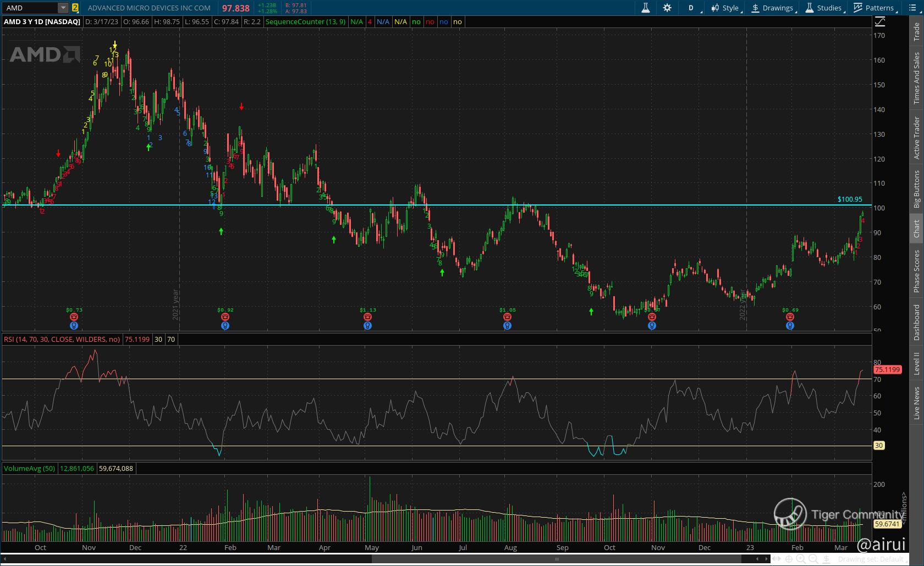Expand the AMD symbol dropdown arrow

(x=63, y=8)
